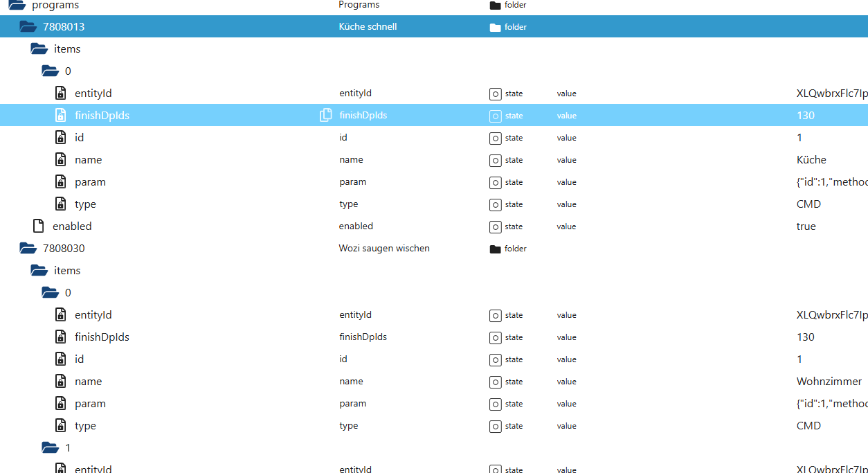
Task: Click the state icon in the enabled row
Action: point(495,226)
